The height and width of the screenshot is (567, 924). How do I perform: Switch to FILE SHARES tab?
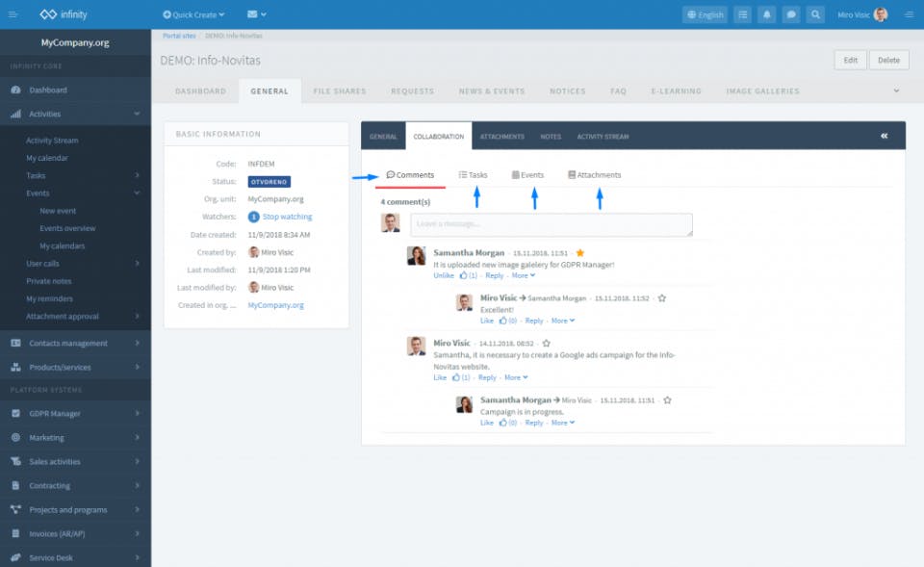coord(340,91)
